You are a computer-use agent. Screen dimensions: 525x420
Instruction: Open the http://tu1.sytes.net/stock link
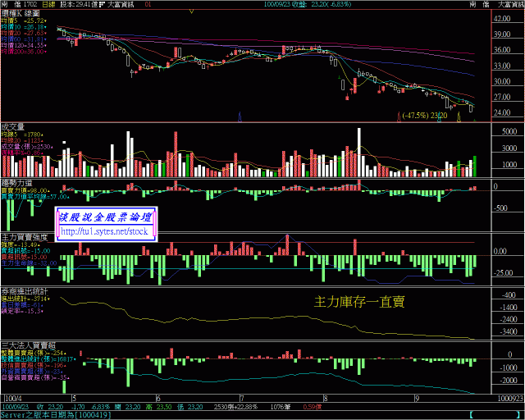click(x=104, y=232)
